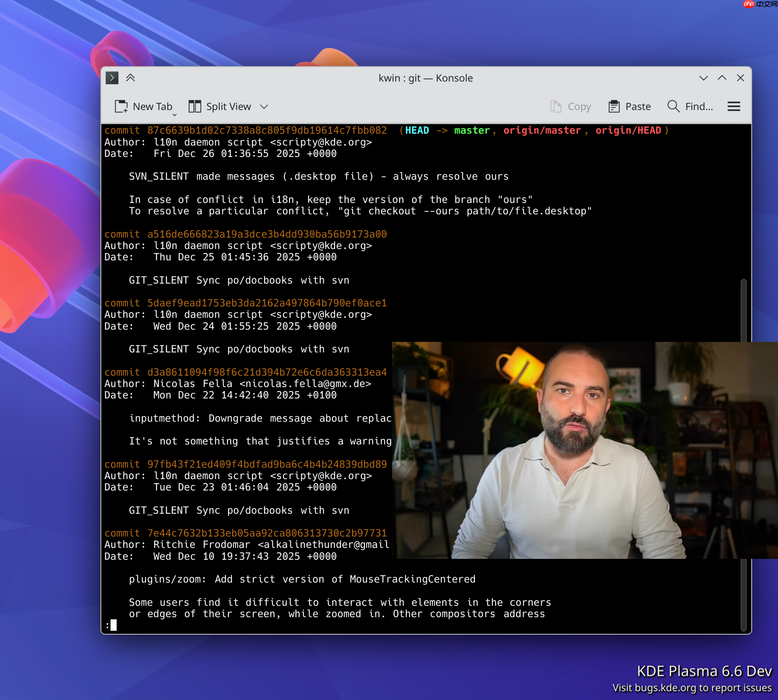Click the disabled Copy label
778x700 pixels.
(x=579, y=106)
